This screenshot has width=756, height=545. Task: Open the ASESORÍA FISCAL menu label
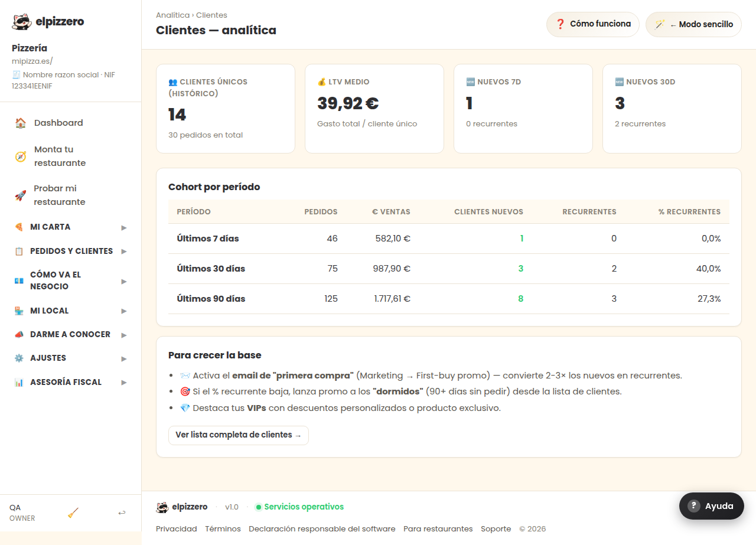[x=66, y=382]
